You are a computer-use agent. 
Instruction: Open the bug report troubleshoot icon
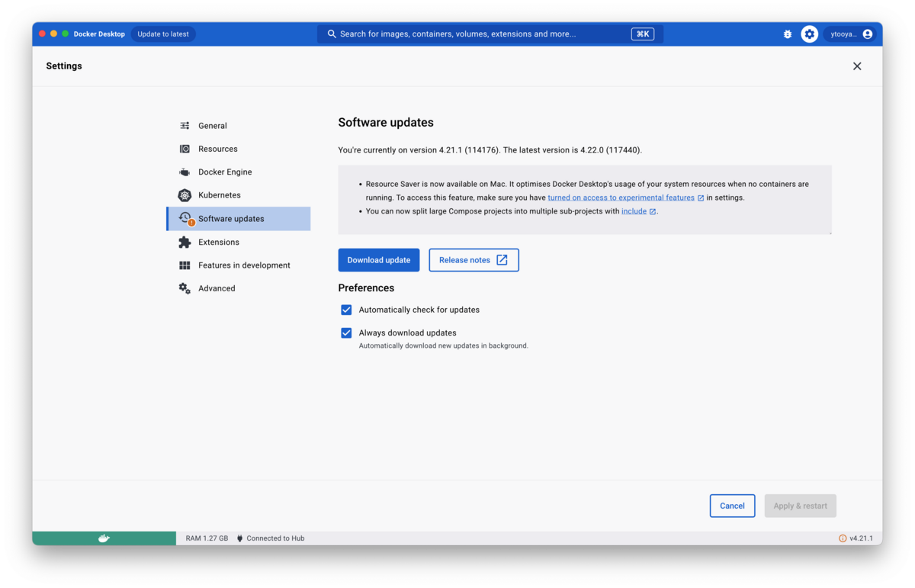788,34
